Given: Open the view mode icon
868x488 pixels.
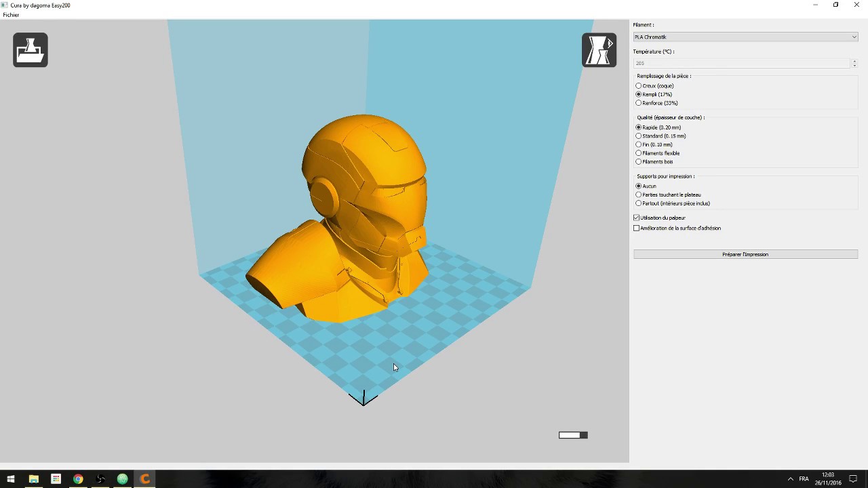Looking at the screenshot, I should point(599,50).
